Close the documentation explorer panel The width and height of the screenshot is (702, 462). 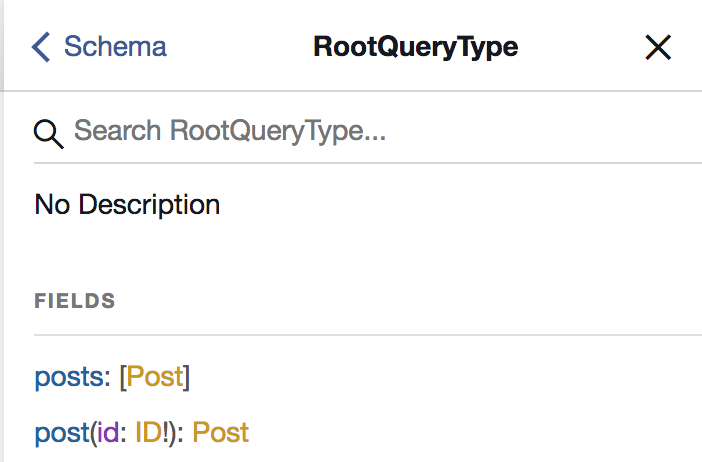coord(658,47)
